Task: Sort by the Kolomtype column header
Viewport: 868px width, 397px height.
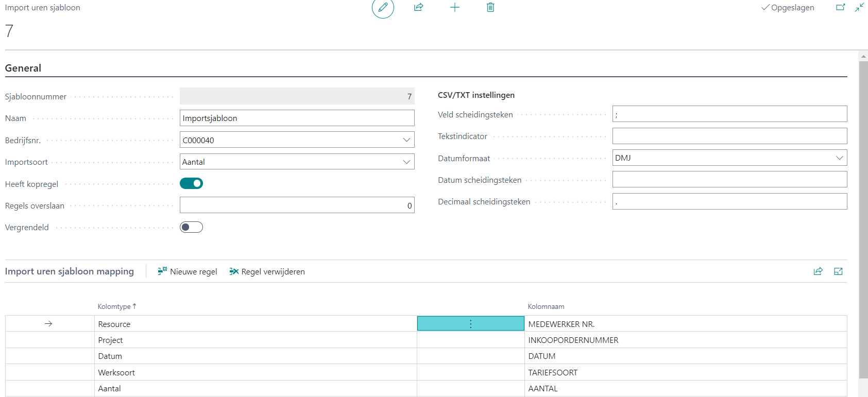Action: click(114, 306)
